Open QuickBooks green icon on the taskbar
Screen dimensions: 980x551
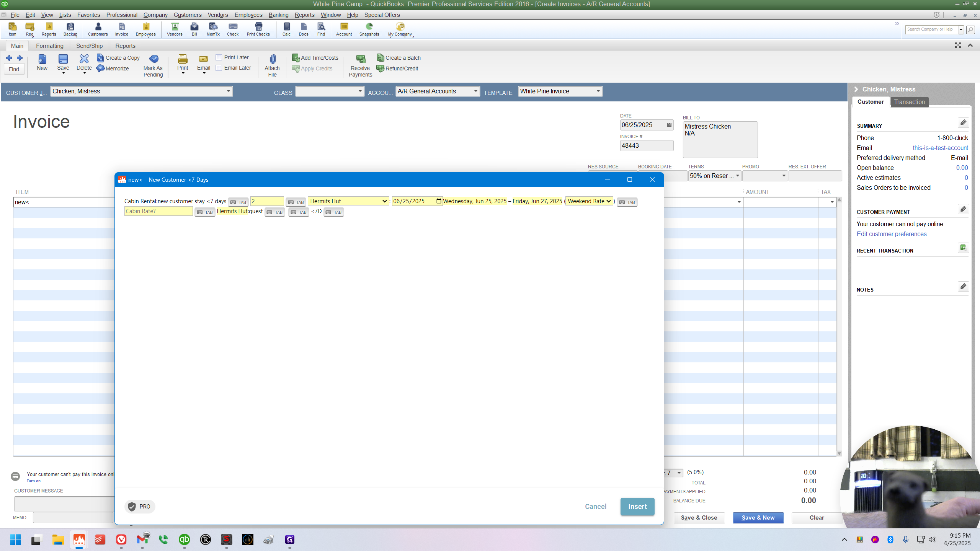coord(185,540)
